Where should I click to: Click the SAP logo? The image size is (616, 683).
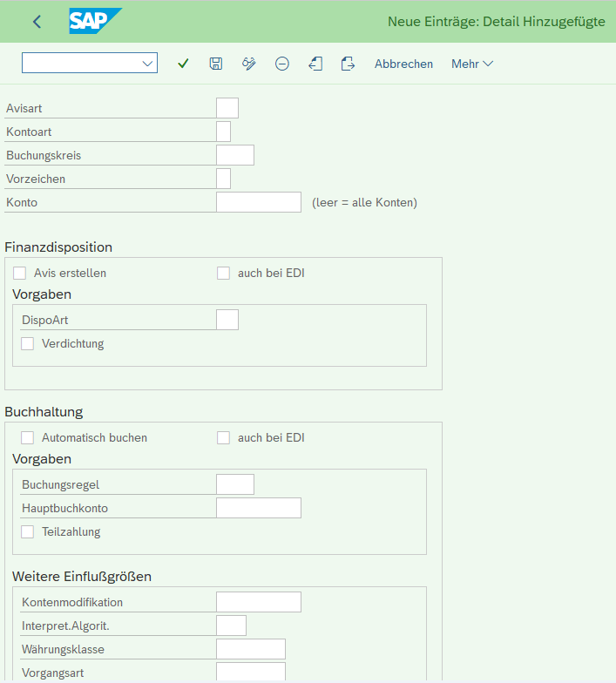[x=94, y=22]
